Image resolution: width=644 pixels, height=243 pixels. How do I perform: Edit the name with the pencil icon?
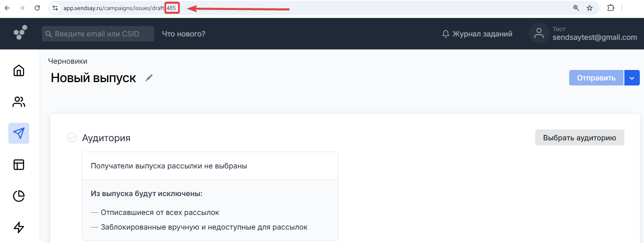tap(149, 78)
